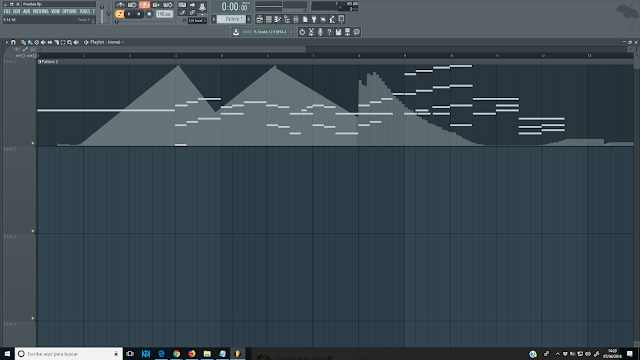Image resolution: width=640 pixels, height=360 pixels.
Task: Select the Playback speaker tool
Action: coord(76,42)
